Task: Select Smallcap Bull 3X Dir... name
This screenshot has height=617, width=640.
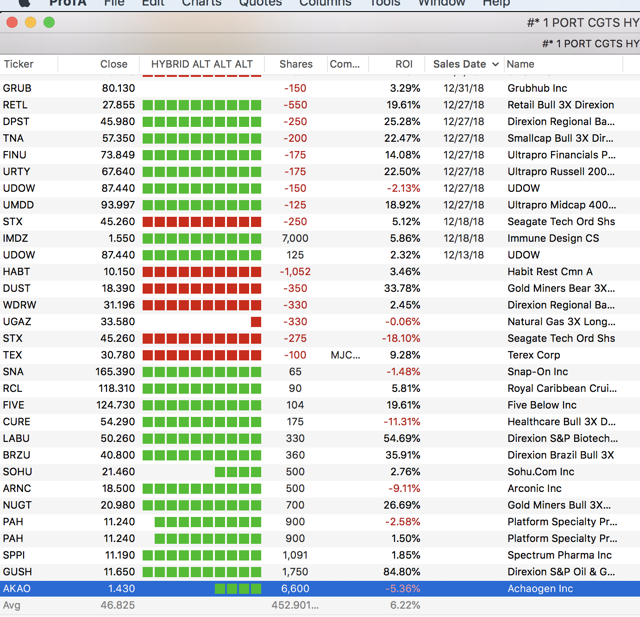Action: pos(560,138)
